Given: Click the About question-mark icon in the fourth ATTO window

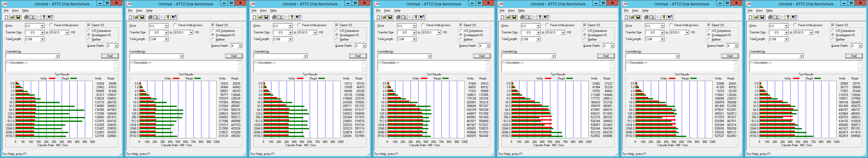Looking at the screenshot, I should click(416, 17).
